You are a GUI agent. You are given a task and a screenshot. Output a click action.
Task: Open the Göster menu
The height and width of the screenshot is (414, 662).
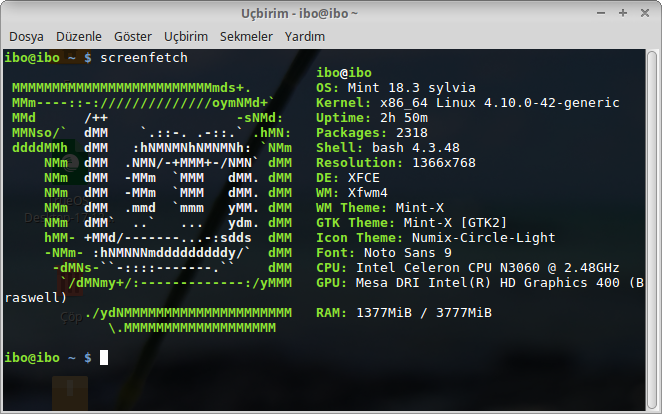click(133, 37)
